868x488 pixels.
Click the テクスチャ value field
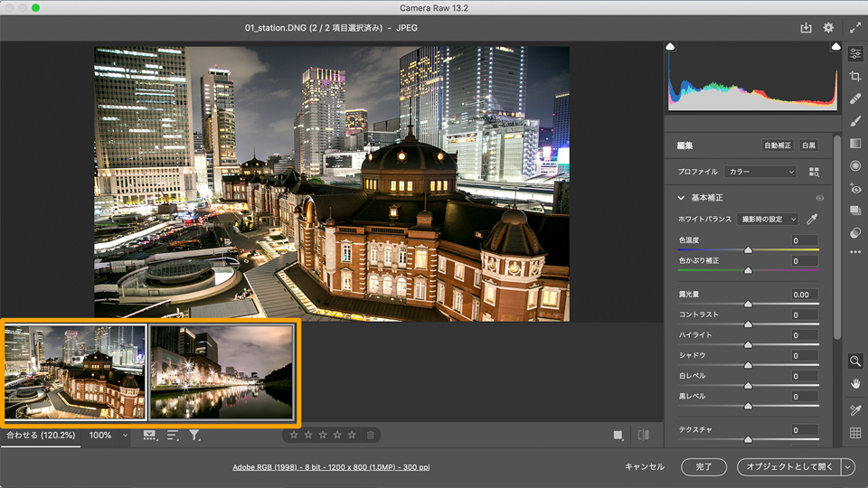(x=805, y=430)
